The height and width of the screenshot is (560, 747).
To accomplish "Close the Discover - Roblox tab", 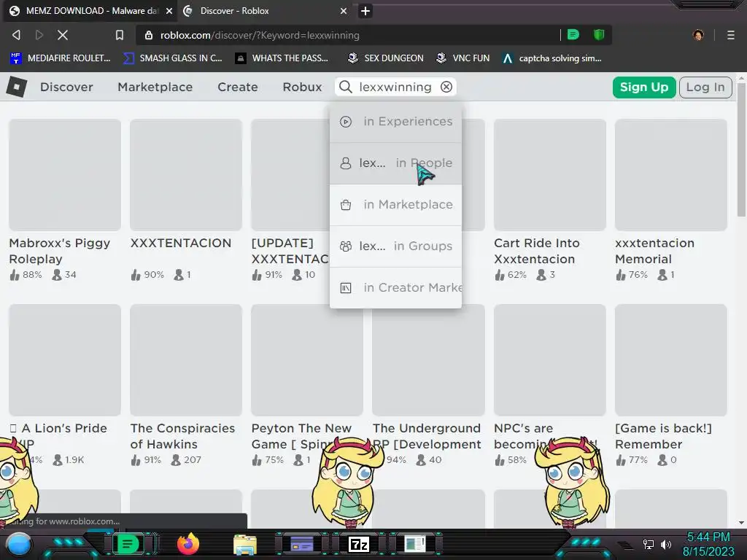I will point(344,11).
